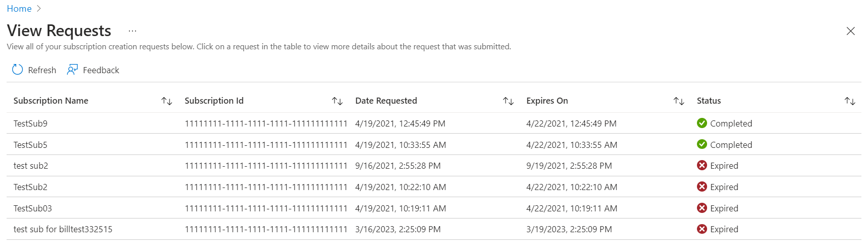The image size is (868, 249).
Task: Sort by Subscription Name arrows icon
Action: [166, 101]
